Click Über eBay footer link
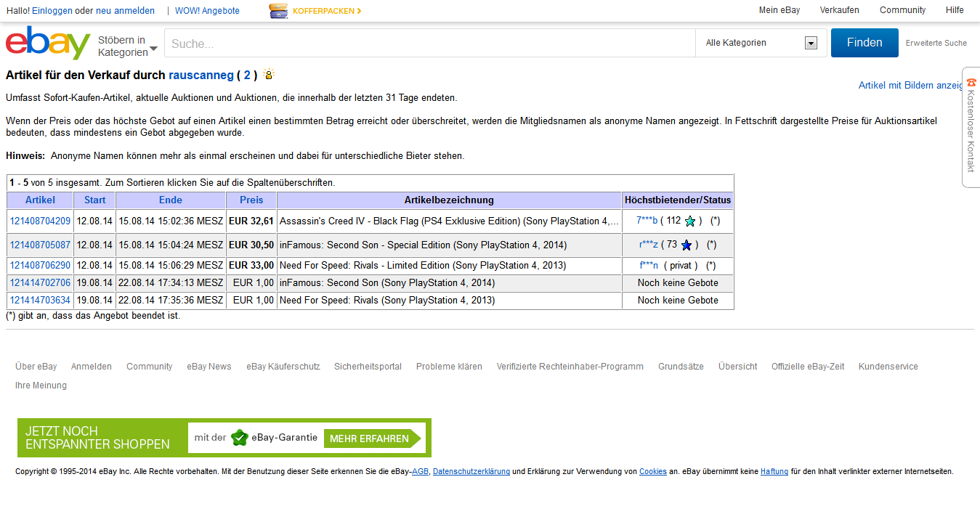 36,367
